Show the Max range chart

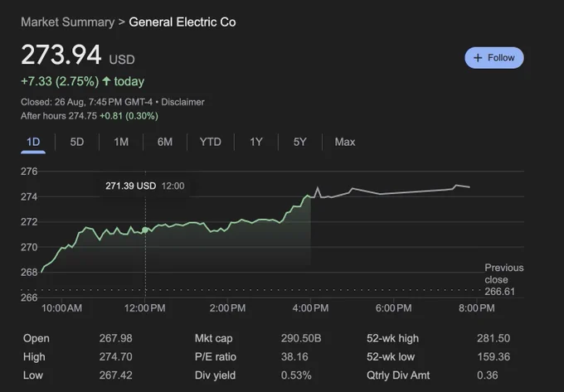345,142
